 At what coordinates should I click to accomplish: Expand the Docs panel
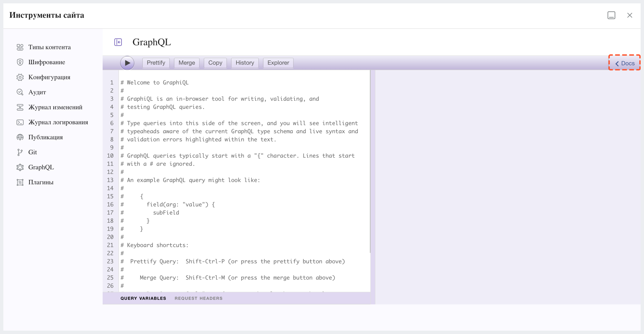[x=625, y=63]
